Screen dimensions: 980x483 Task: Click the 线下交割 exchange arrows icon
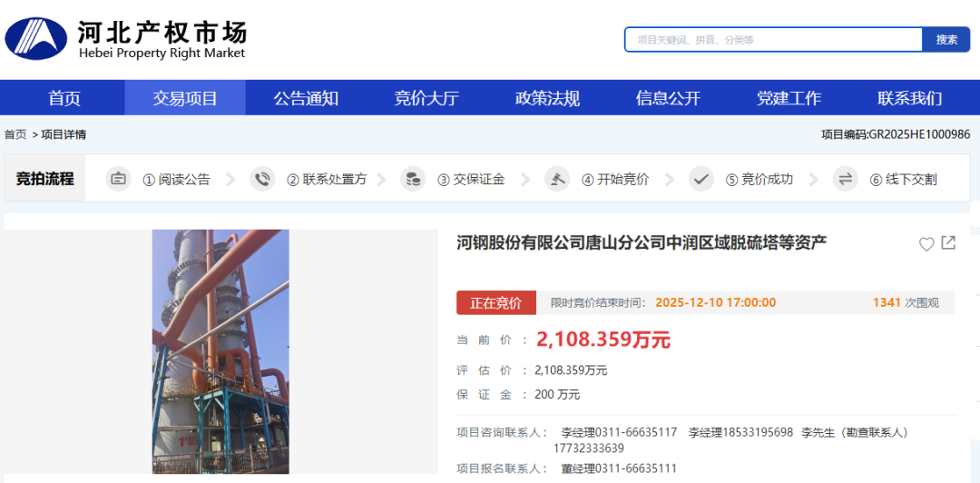click(845, 180)
